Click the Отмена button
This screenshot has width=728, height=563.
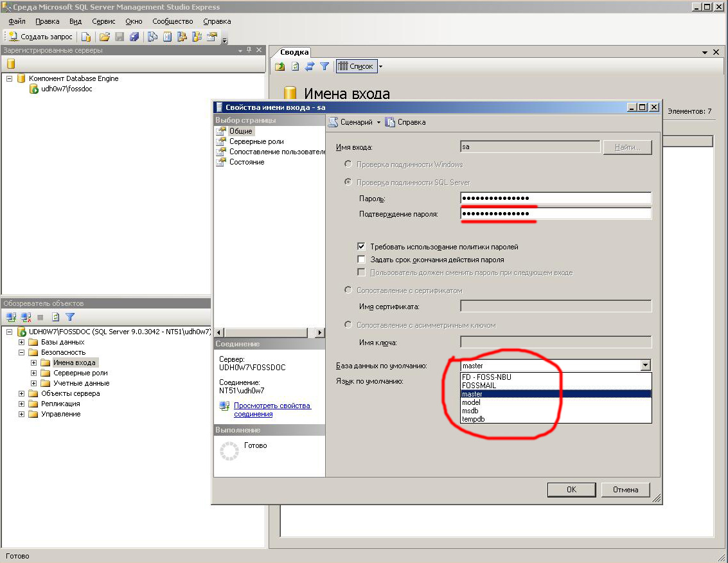click(625, 490)
